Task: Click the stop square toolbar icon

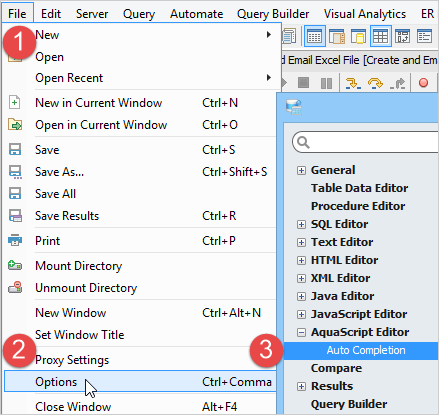Action: click(303, 82)
